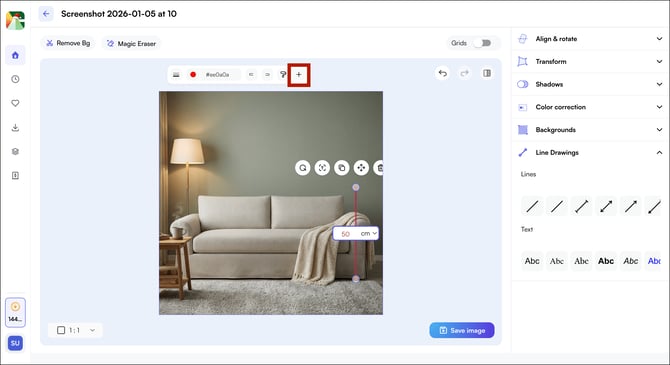Expand the Align & rotate section
This screenshot has height=365, width=670.
(x=589, y=39)
